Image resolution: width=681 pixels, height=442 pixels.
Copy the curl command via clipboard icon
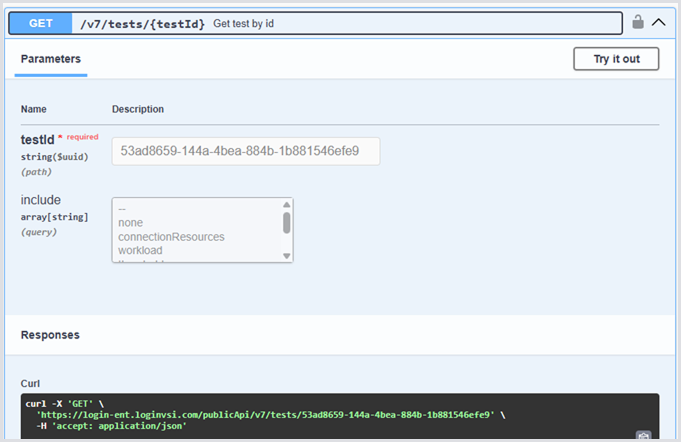[x=644, y=435]
